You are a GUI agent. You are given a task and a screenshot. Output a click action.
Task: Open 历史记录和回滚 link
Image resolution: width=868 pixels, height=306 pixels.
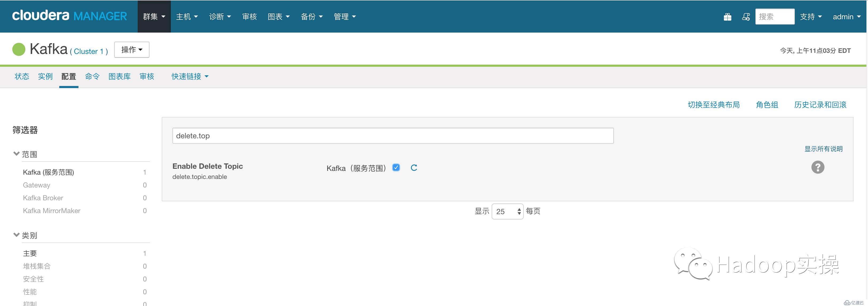pos(820,105)
